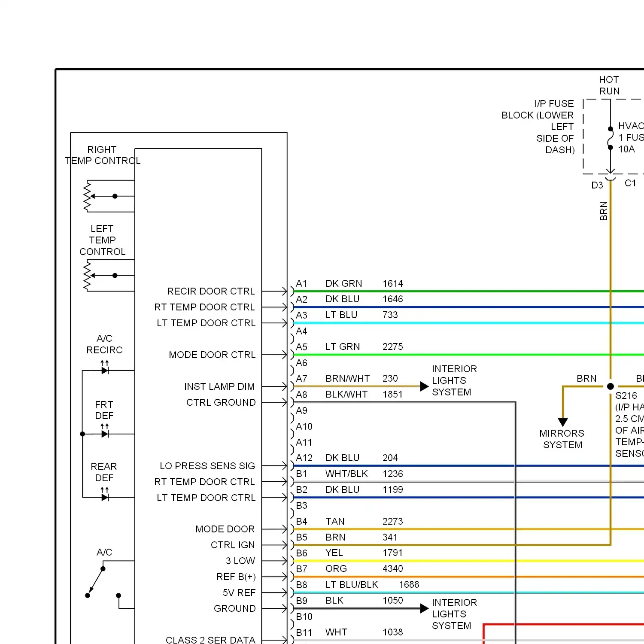644x644 pixels.
Task: Click the "YEL" wire color text
Action: click(334, 553)
